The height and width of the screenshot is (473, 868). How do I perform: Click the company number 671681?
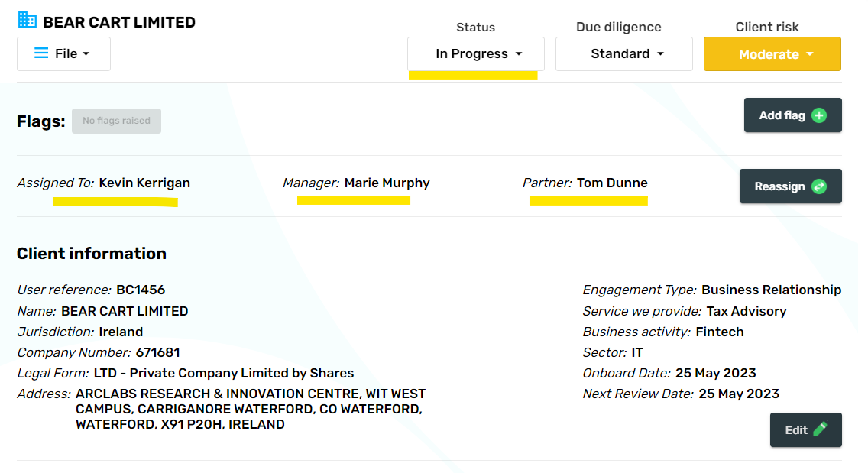pos(158,353)
